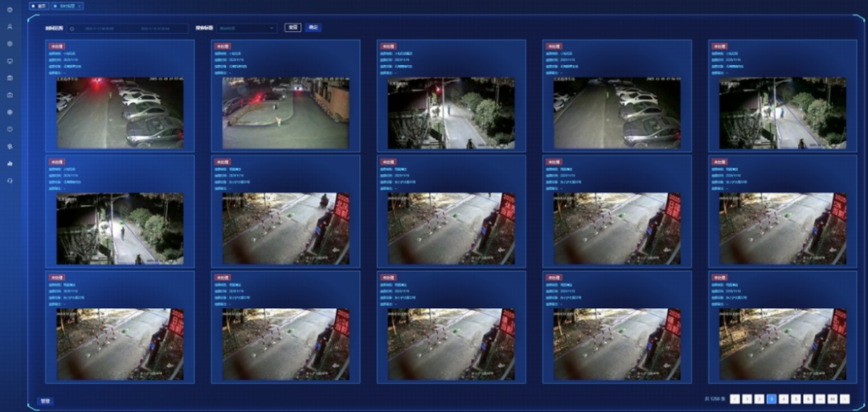This screenshot has height=412, width=868.
Task: Click the bottom-left blue manage button
Action: (46, 400)
